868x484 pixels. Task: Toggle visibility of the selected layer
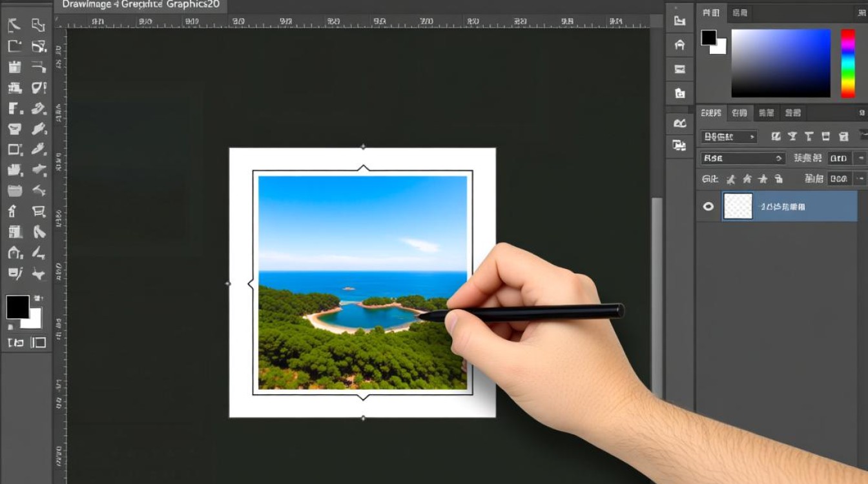[x=709, y=207]
